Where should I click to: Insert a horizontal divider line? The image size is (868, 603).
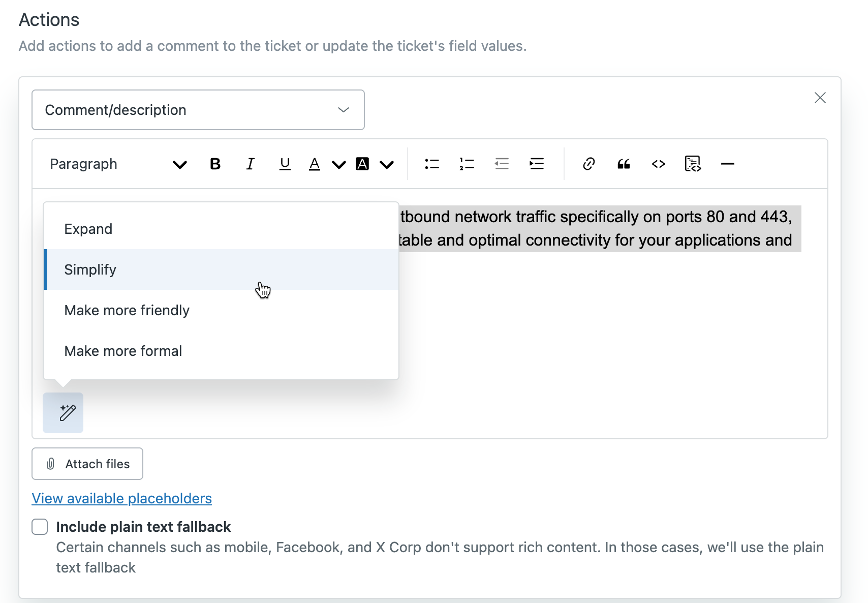tap(727, 164)
